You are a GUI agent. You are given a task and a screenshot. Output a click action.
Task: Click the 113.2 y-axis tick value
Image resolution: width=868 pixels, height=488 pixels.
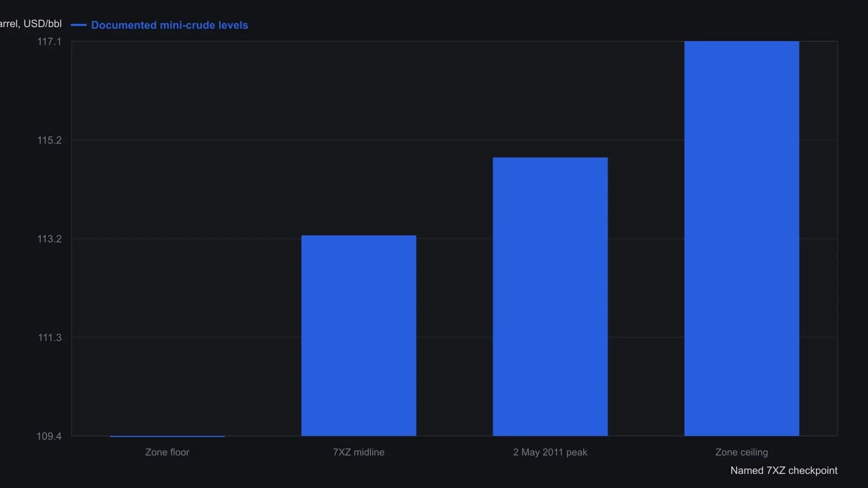pyautogui.click(x=49, y=239)
